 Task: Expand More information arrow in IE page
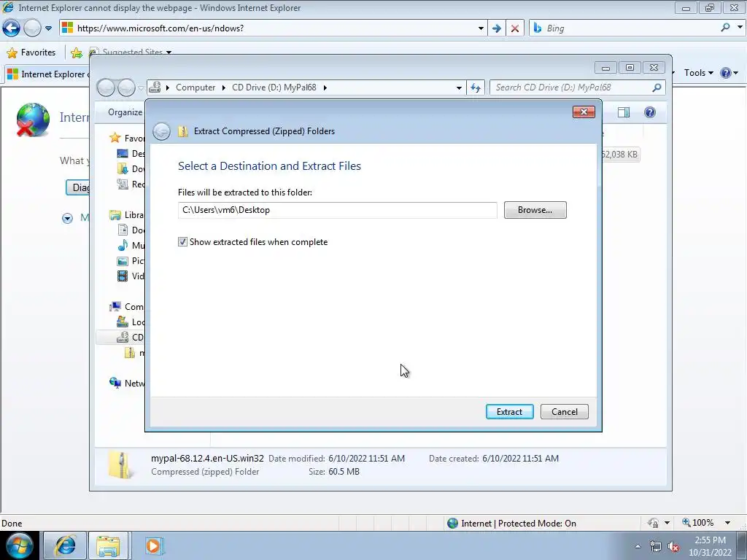tap(67, 219)
